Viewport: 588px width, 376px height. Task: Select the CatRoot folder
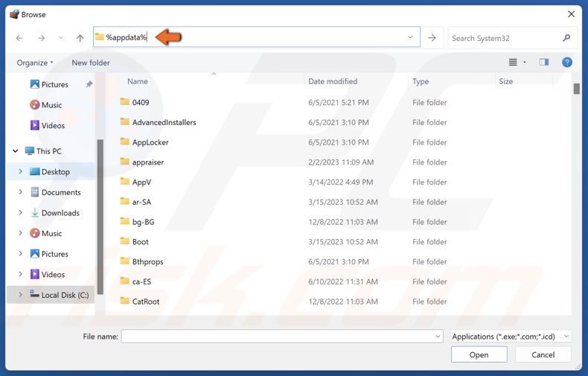click(x=139, y=301)
